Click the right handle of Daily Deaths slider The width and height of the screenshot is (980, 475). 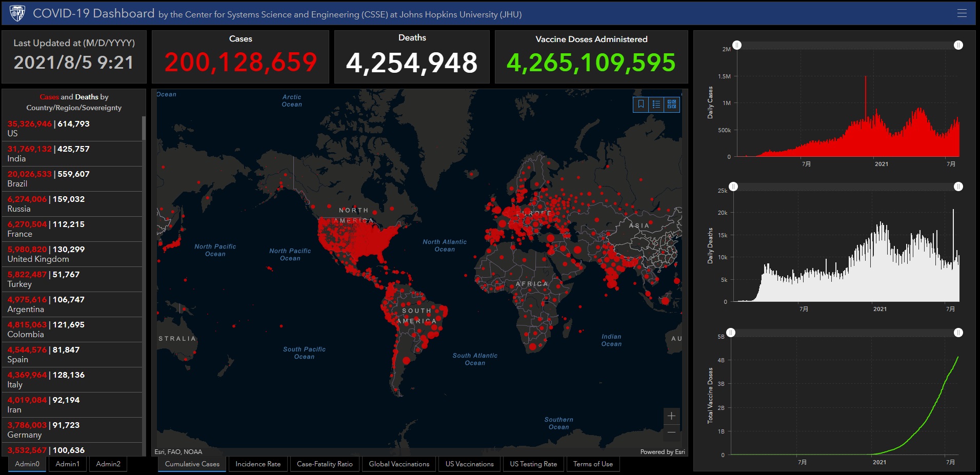958,187
